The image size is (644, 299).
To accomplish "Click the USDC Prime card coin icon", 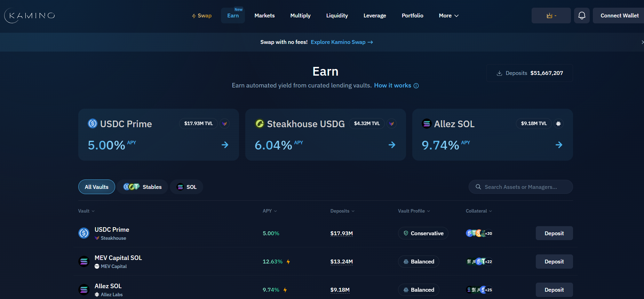I will (x=93, y=123).
